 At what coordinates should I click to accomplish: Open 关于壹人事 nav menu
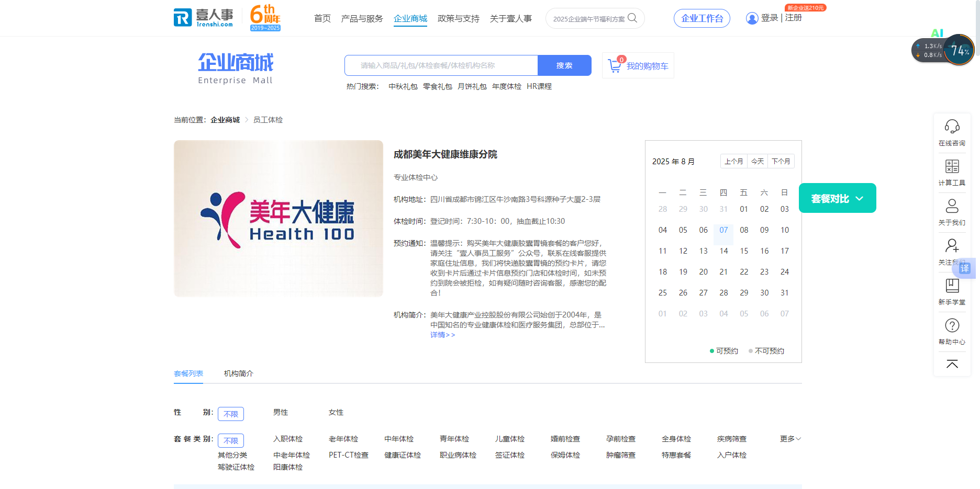511,18
